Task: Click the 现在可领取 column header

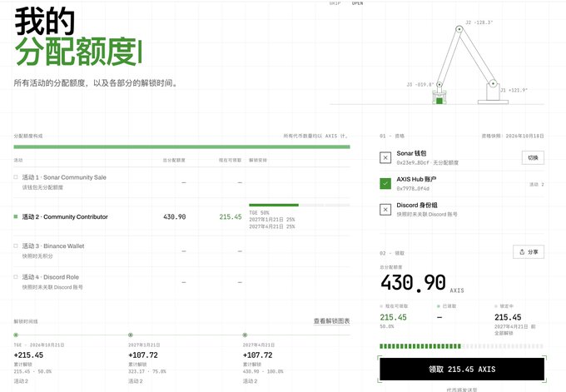Action: tap(230, 160)
